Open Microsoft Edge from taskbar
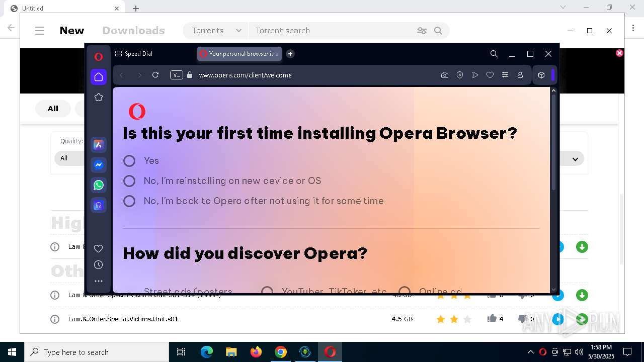644x362 pixels. [207, 352]
